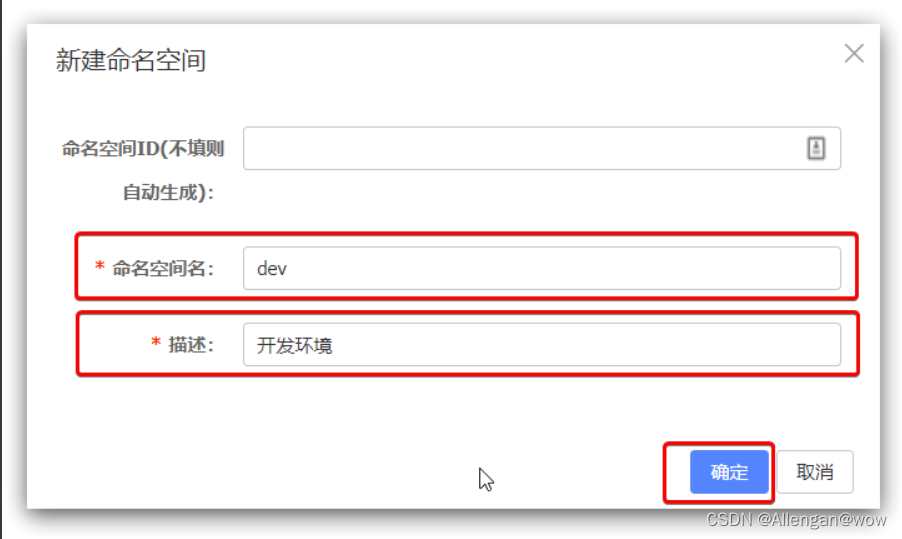Click the 新建命名空间 dialog title
The image size is (902, 539).
[131, 60]
